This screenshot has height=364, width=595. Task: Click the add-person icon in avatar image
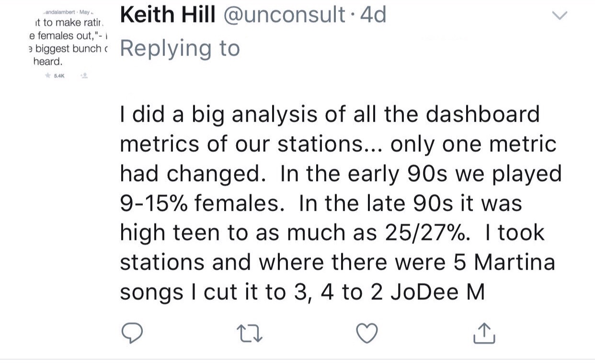tap(84, 76)
